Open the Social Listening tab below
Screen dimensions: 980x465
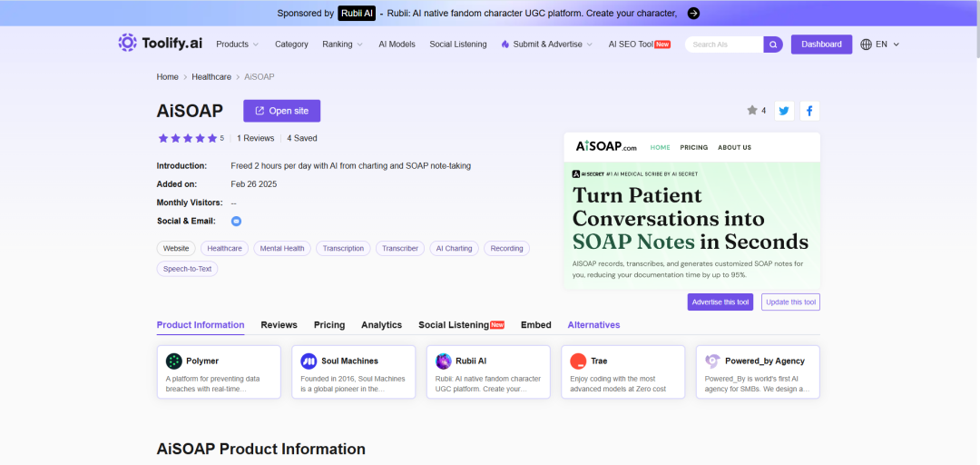click(461, 325)
